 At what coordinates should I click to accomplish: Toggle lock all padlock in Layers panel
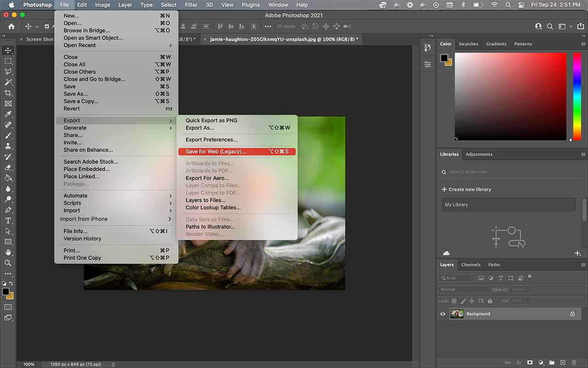pos(490,301)
